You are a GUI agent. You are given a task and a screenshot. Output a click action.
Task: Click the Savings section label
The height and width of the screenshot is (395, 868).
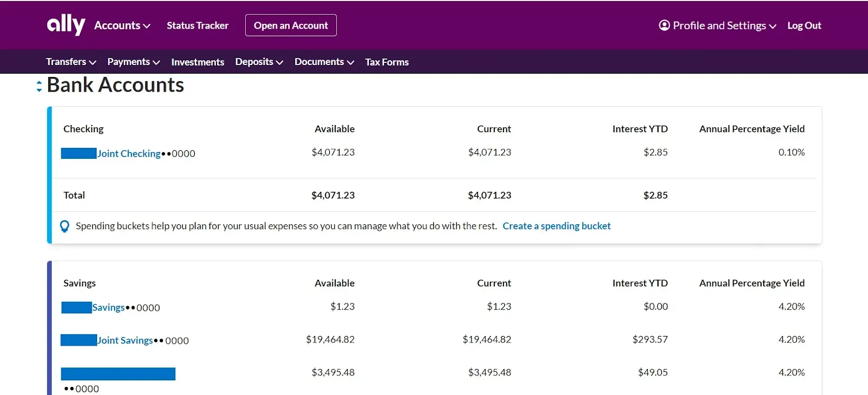point(80,283)
